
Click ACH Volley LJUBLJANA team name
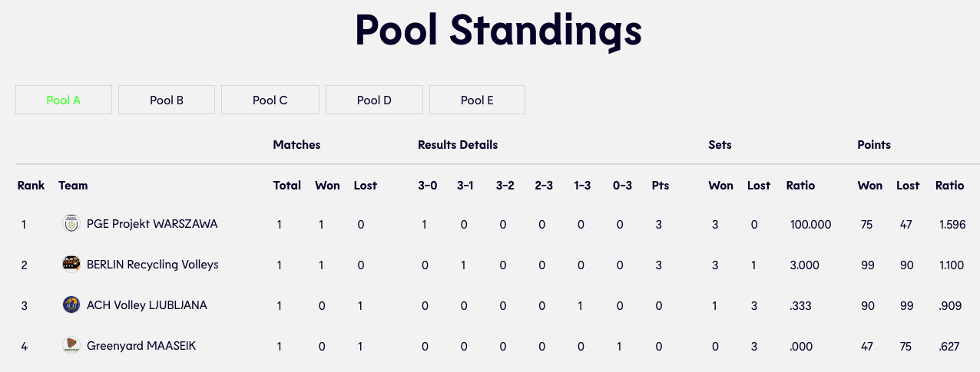pos(147,305)
